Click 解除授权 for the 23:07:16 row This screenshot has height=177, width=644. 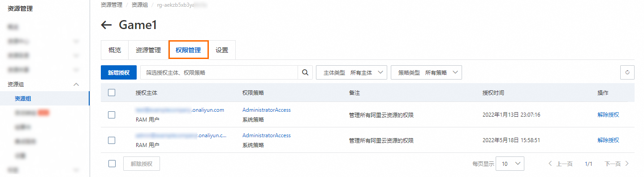[608, 115]
